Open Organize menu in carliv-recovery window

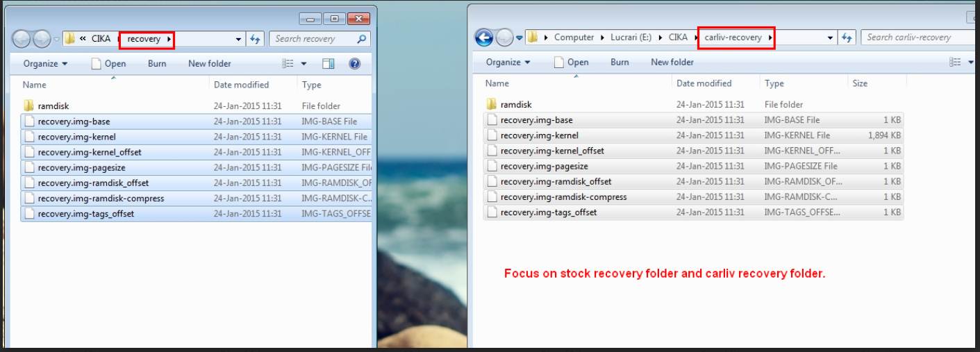tap(508, 62)
